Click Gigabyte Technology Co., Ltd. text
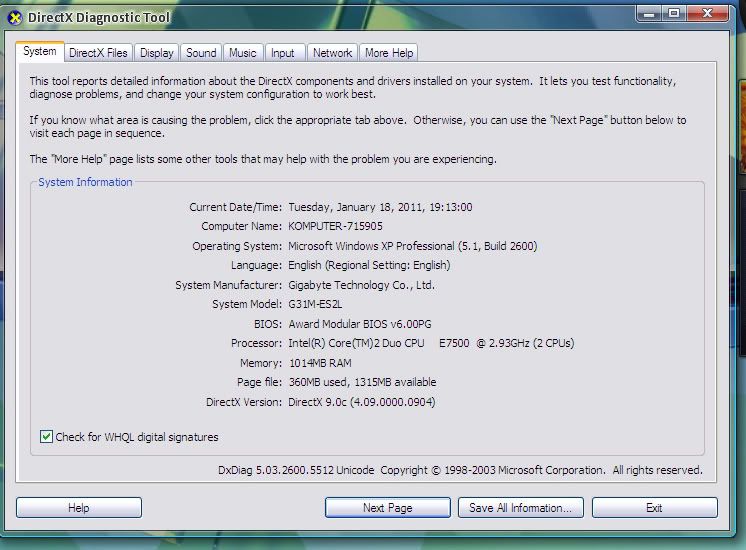This screenshot has height=550, width=746. [362, 285]
